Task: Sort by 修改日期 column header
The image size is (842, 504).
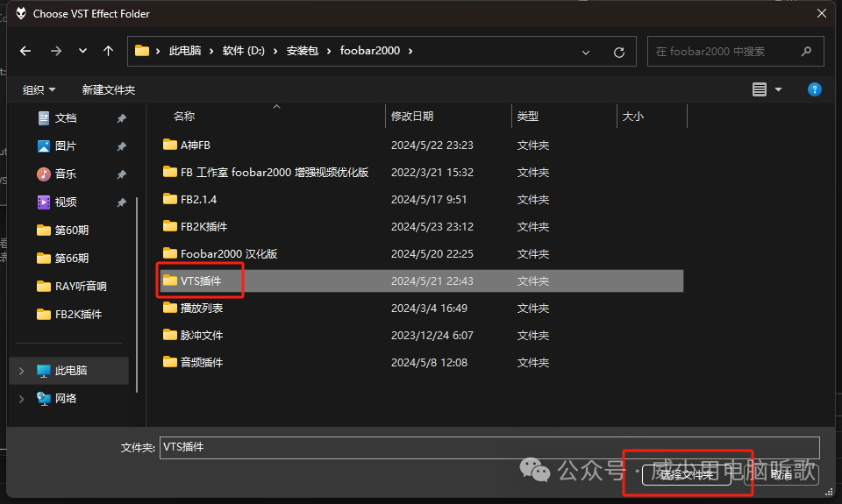Action: click(x=412, y=116)
